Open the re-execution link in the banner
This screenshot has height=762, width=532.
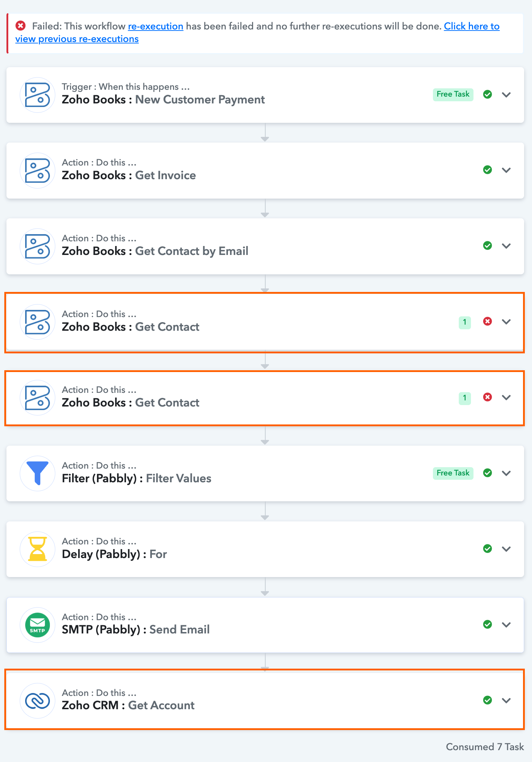tap(155, 26)
